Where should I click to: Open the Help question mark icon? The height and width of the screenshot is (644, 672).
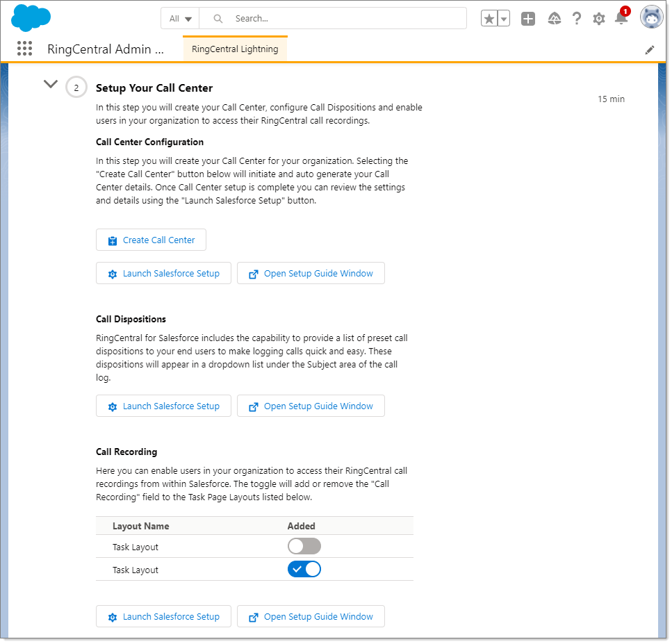pos(577,19)
